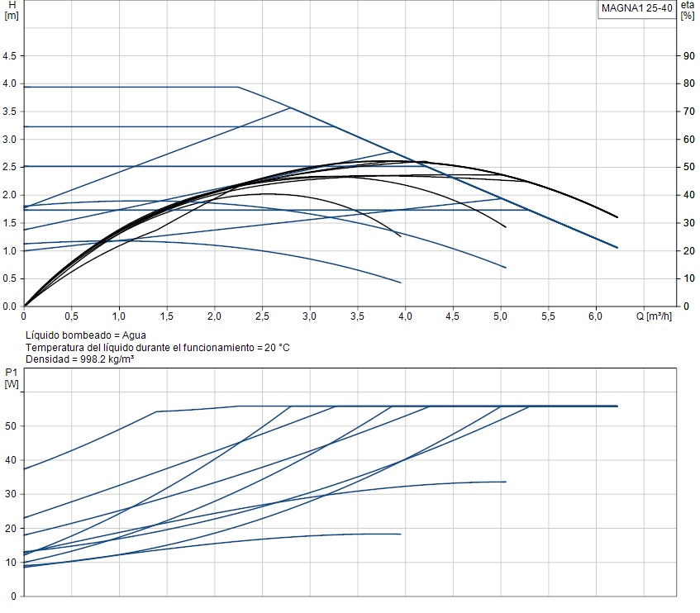Viewport: 700px width, 613px height.
Task: Click the 2.5 value on H axis
Action: [x=9, y=167]
